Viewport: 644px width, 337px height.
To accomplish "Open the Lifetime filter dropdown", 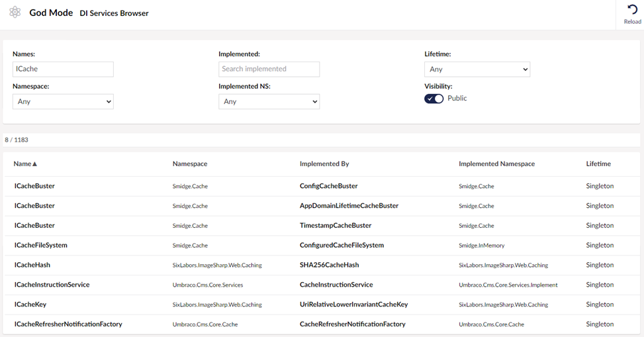I will 477,70.
